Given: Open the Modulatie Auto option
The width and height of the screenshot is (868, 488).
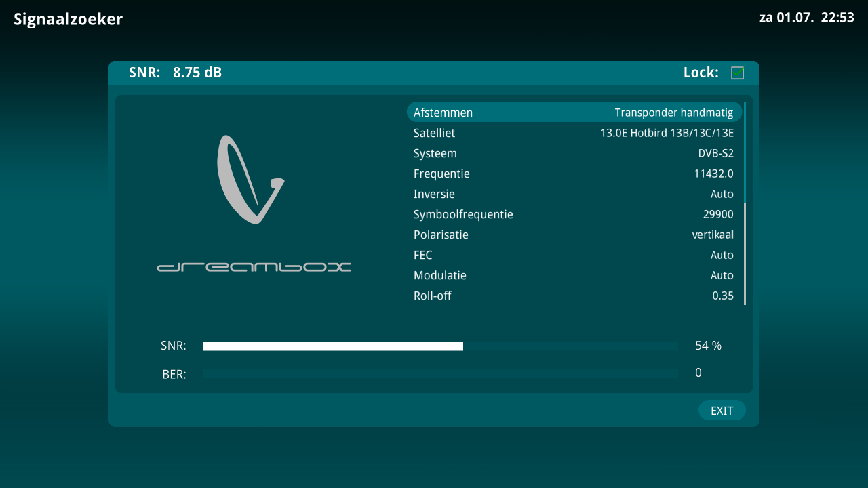Looking at the screenshot, I should pyautogui.click(x=722, y=275).
